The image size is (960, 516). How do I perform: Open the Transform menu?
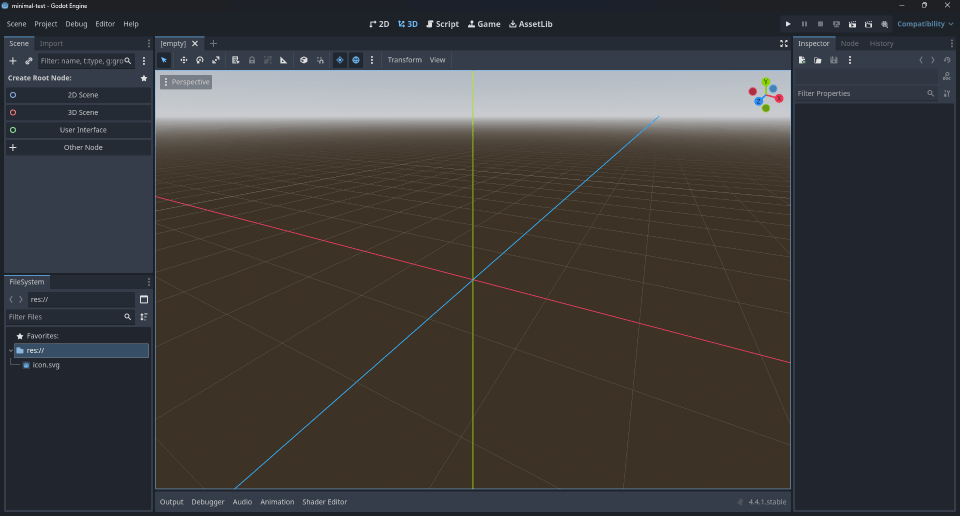coord(405,60)
